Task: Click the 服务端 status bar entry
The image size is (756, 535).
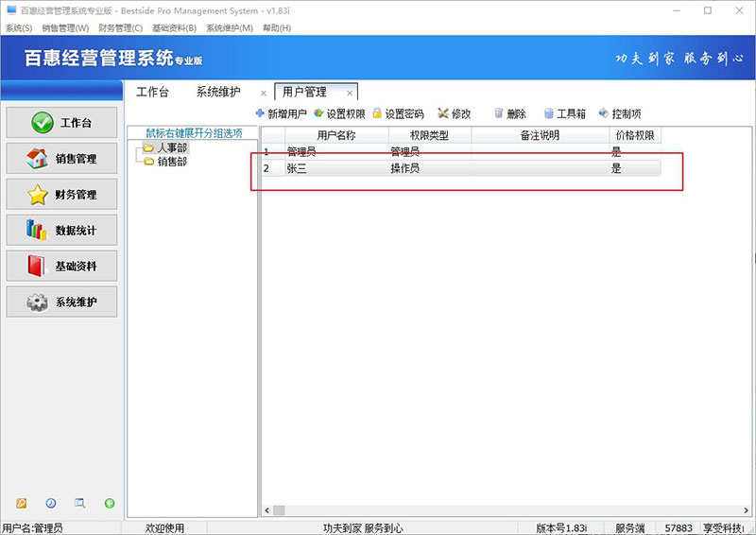Action: [x=629, y=528]
